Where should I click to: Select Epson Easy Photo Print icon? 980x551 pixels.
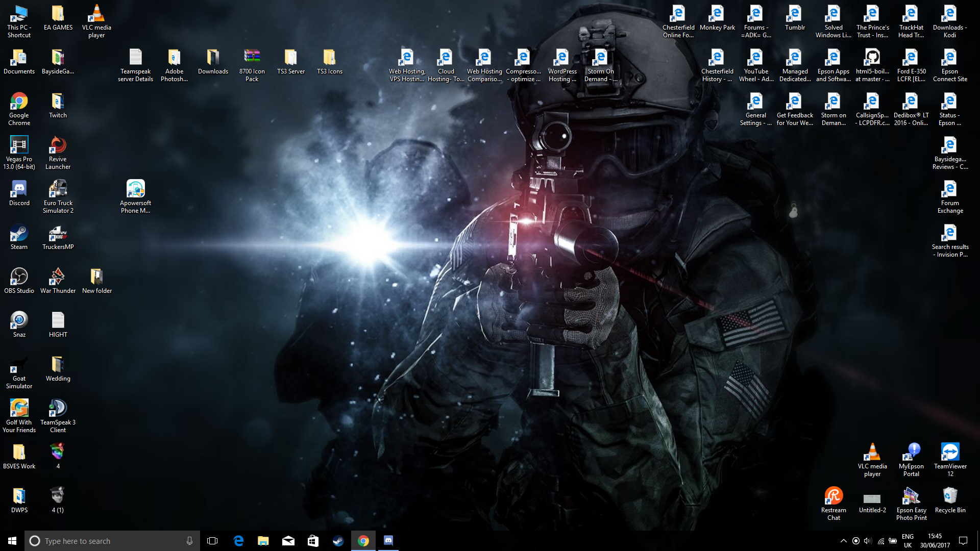[911, 504]
